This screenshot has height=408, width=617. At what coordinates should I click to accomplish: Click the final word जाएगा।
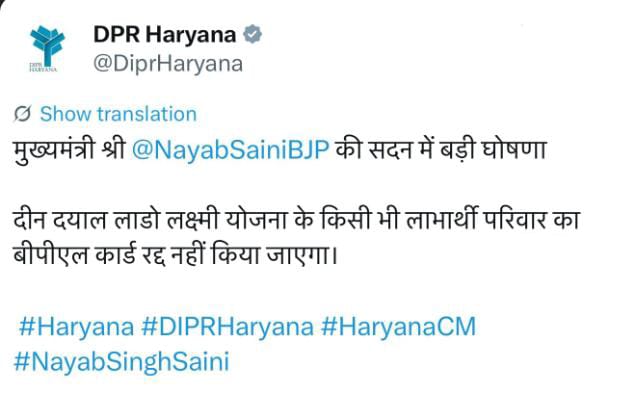[x=303, y=255]
